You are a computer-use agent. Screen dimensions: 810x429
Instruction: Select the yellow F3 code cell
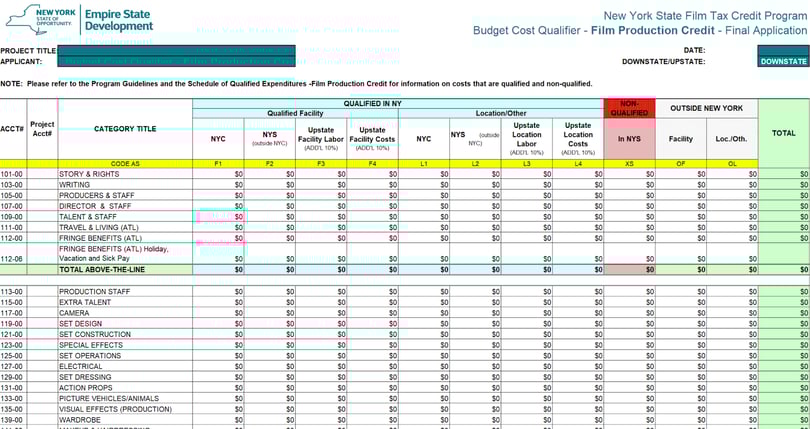321,164
